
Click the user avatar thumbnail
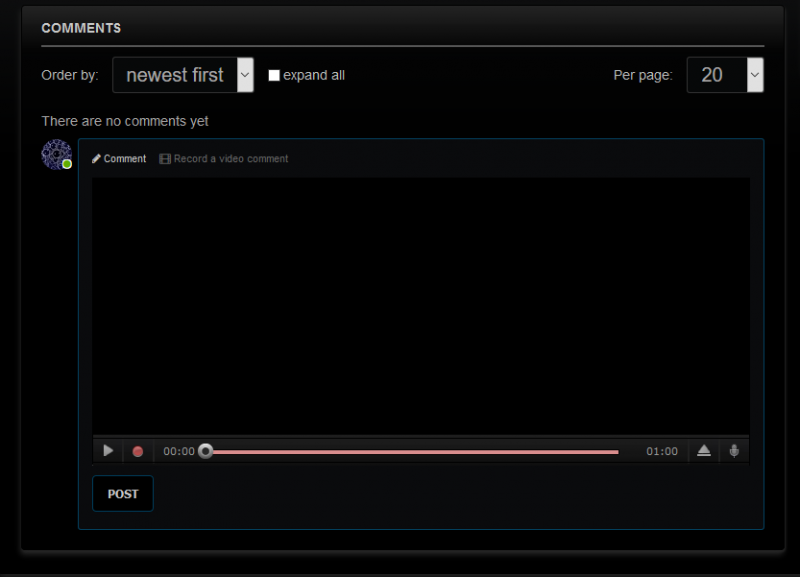coord(57,155)
